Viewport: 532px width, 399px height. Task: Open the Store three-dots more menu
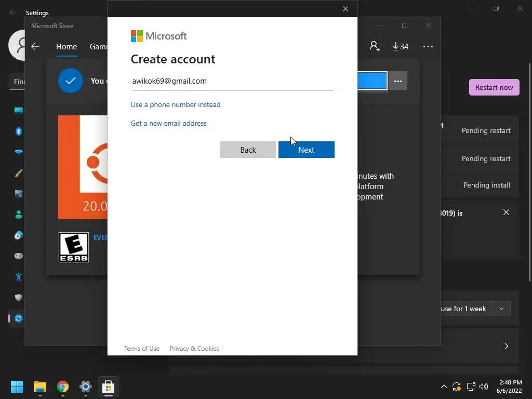[428, 46]
